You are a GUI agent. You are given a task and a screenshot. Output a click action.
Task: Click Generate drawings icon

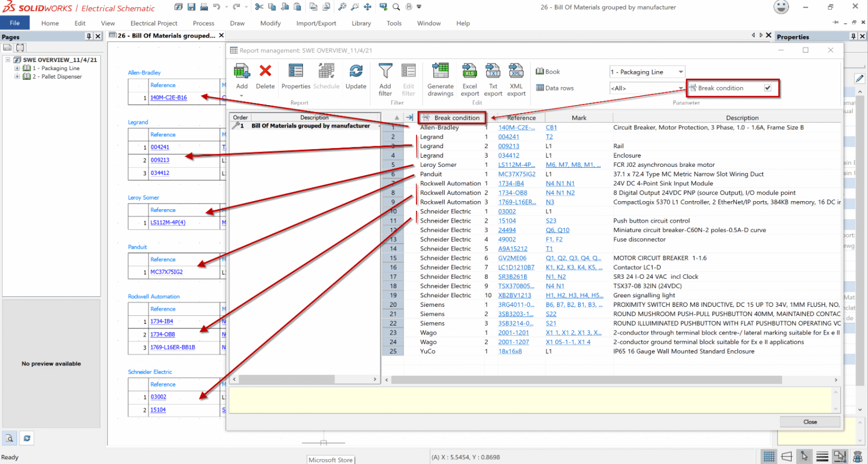pos(441,80)
